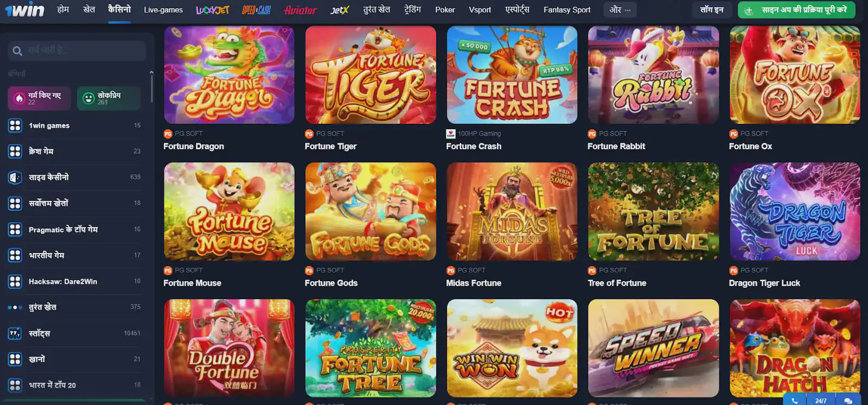The image size is (868, 405).
Task: Launch the JetX logo link
Action: click(x=340, y=10)
